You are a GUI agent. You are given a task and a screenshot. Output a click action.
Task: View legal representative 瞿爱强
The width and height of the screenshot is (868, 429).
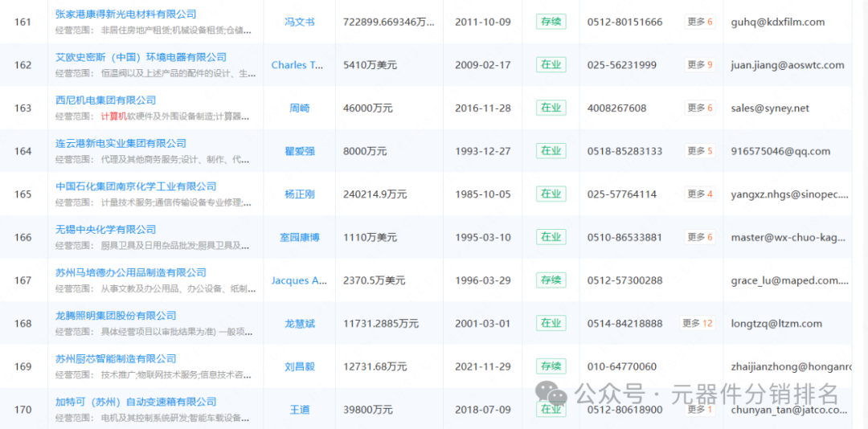(x=300, y=151)
